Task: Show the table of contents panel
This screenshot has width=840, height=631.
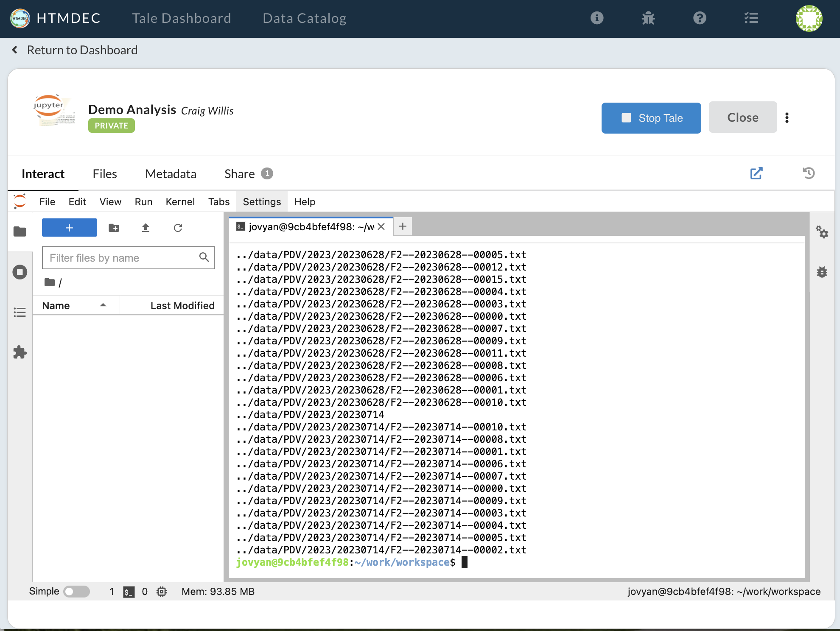Action: click(20, 313)
